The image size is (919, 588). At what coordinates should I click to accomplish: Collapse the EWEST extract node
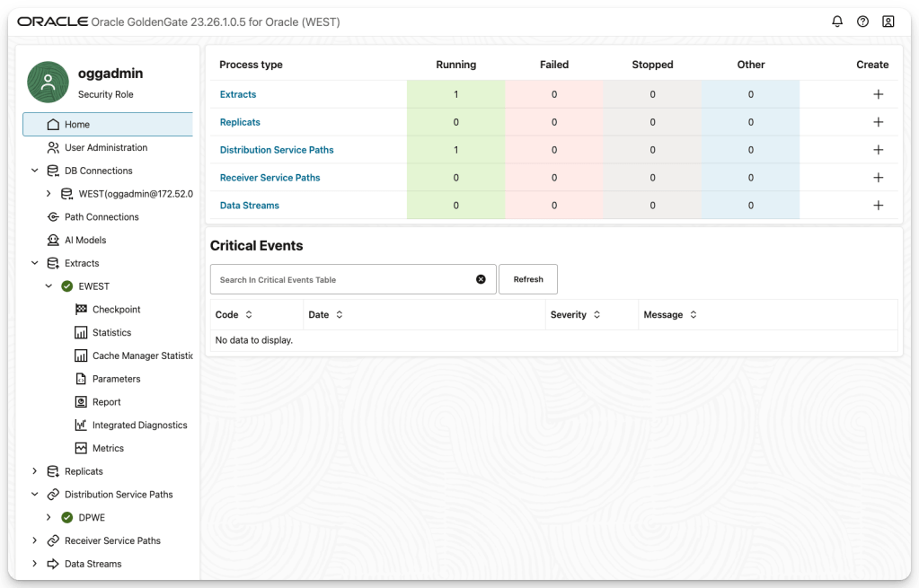coord(49,286)
